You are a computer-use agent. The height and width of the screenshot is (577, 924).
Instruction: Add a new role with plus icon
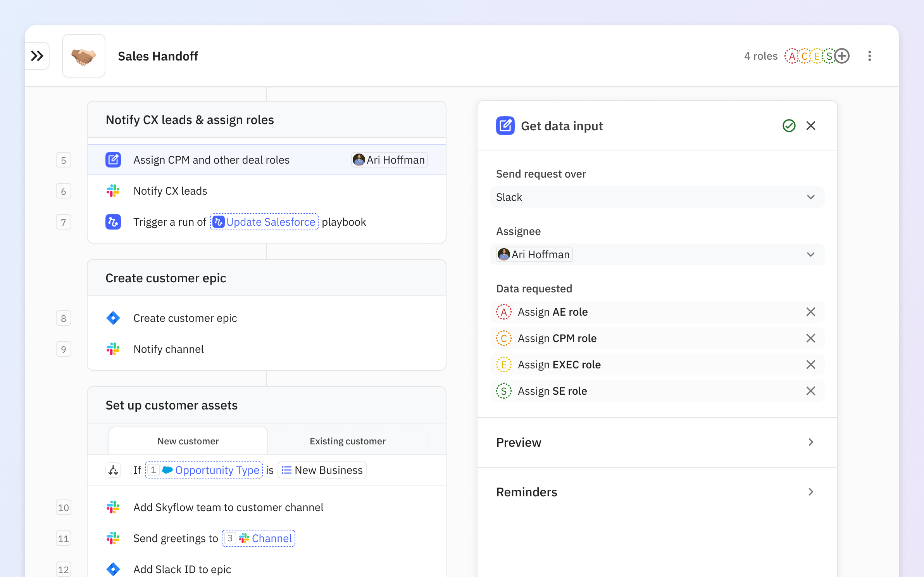(842, 56)
